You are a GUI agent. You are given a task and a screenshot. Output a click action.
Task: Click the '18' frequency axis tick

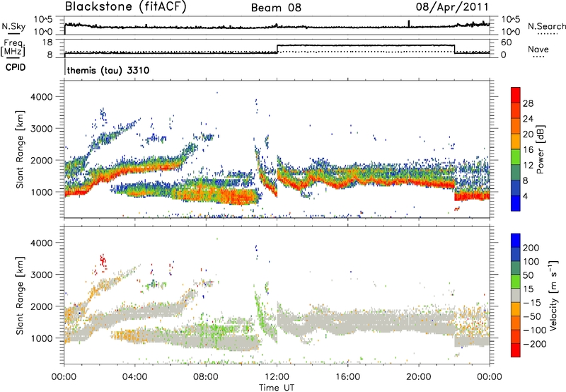click(47, 42)
